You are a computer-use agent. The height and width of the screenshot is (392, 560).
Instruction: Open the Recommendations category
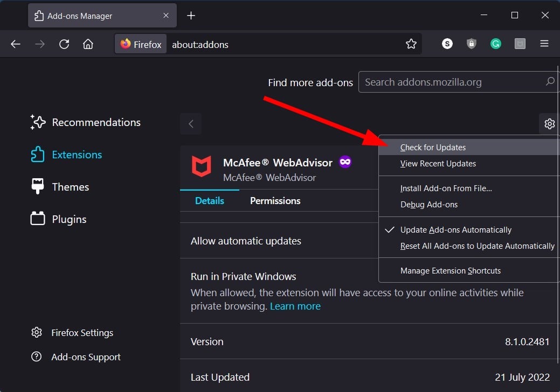pos(86,122)
